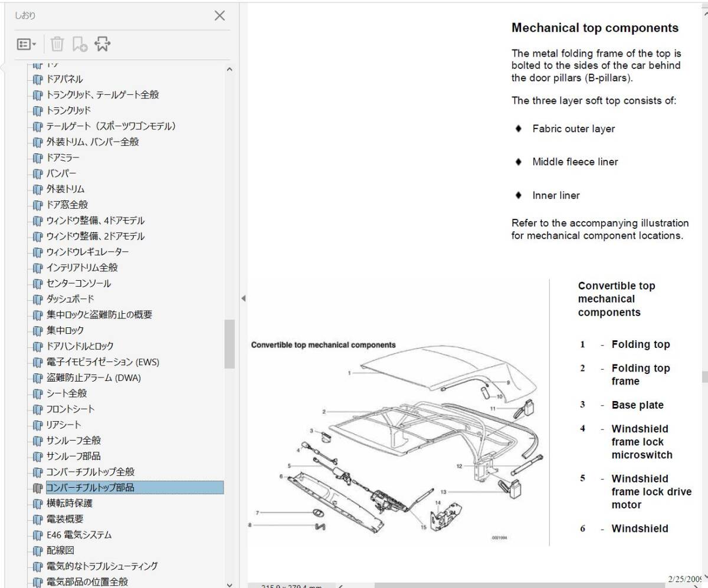Open the シート全般 bookmark
The image size is (708, 588).
pyautogui.click(x=67, y=393)
